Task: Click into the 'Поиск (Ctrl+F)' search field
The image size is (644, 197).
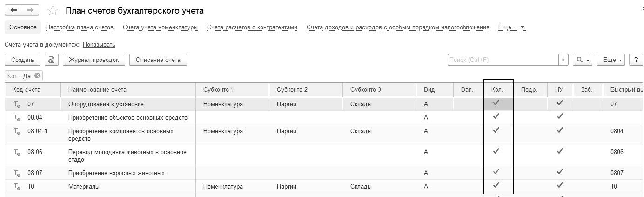Action: (503, 60)
